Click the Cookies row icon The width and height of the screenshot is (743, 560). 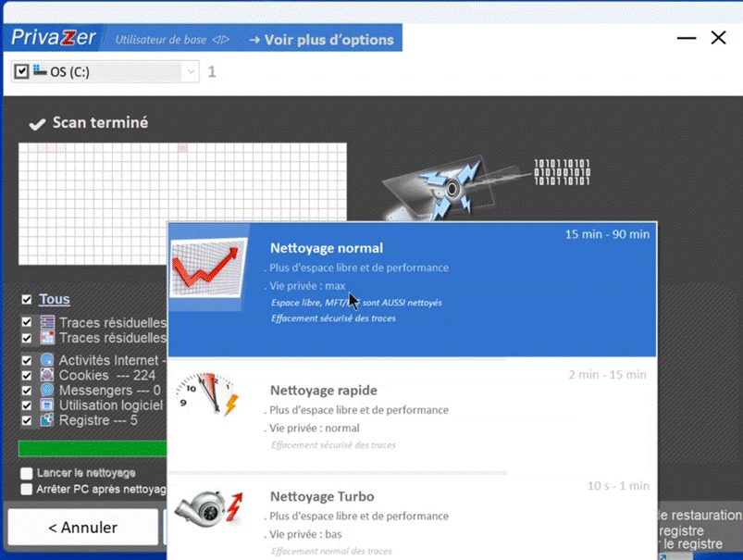tap(47, 375)
